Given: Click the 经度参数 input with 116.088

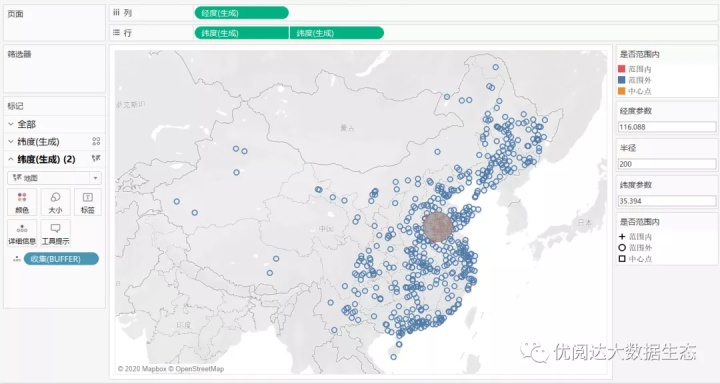Looking at the screenshot, I should 667,127.
